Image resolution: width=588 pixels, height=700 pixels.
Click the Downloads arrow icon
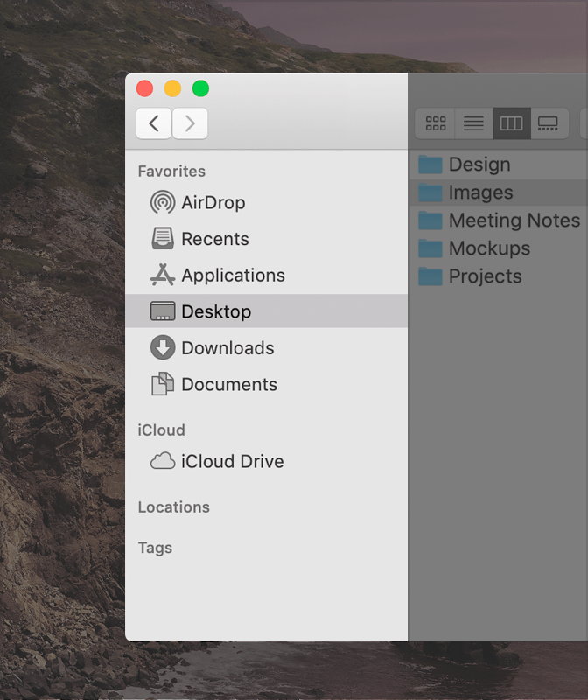click(163, 347)
